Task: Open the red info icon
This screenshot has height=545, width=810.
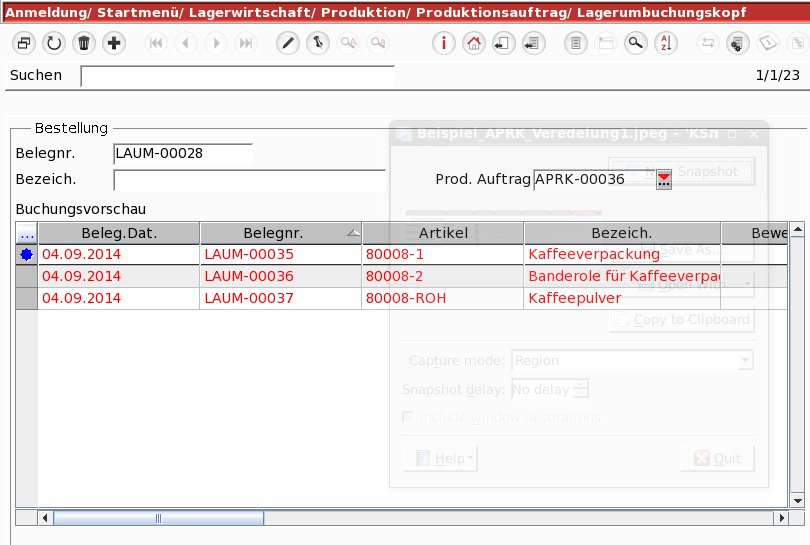Action: [444, 43]
